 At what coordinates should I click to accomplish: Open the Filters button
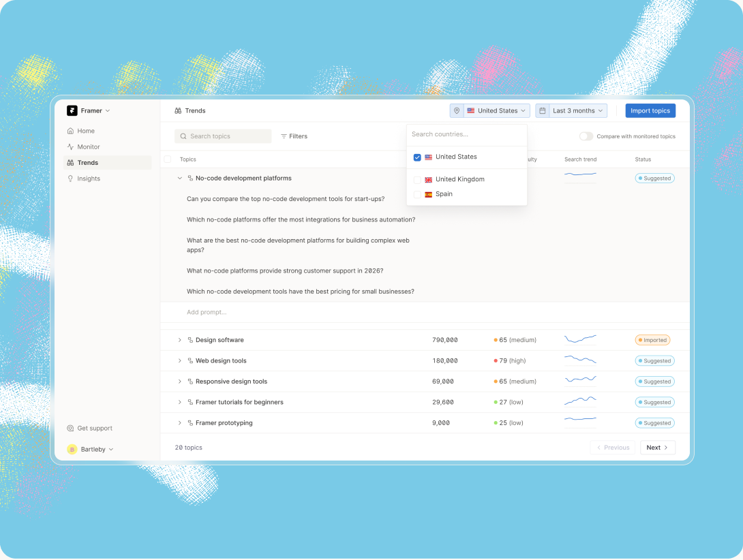coord(294,136)
